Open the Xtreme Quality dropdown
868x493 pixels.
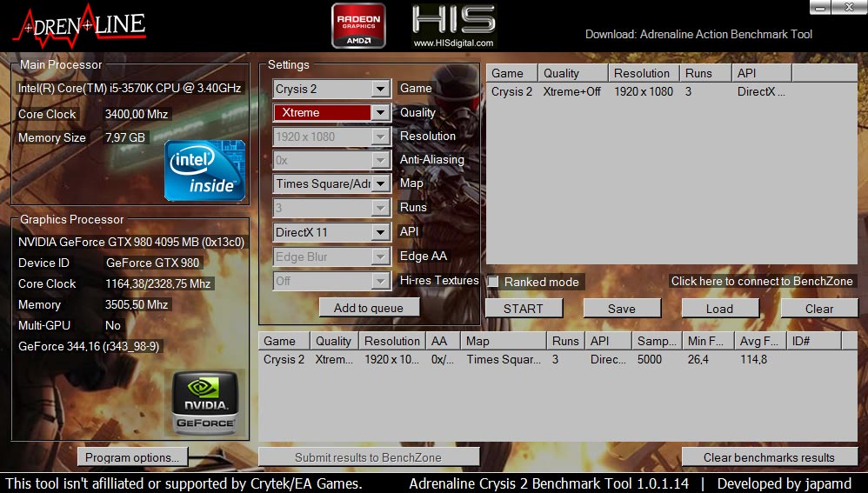coord(380,112)
